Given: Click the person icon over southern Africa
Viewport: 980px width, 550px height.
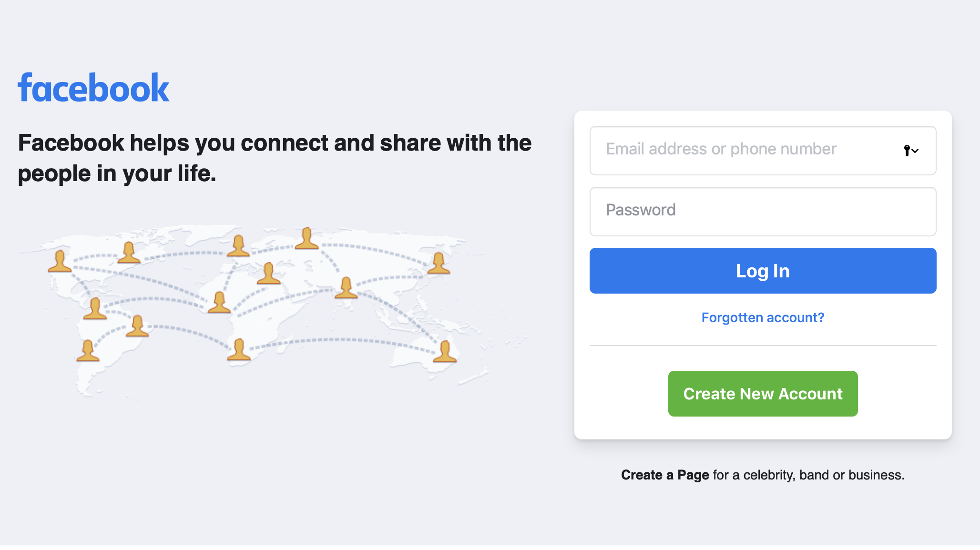Looking at the screenshot, I should click(x=239, y=349).
